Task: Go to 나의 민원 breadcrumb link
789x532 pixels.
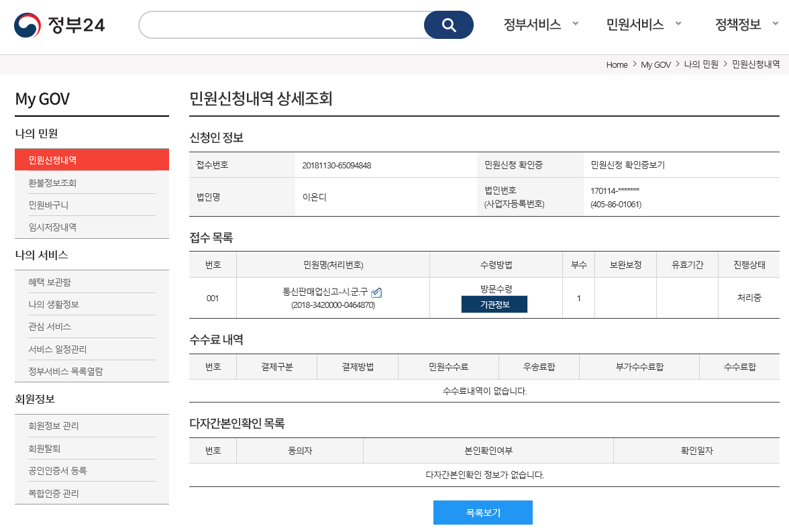Action: (701, 64)
